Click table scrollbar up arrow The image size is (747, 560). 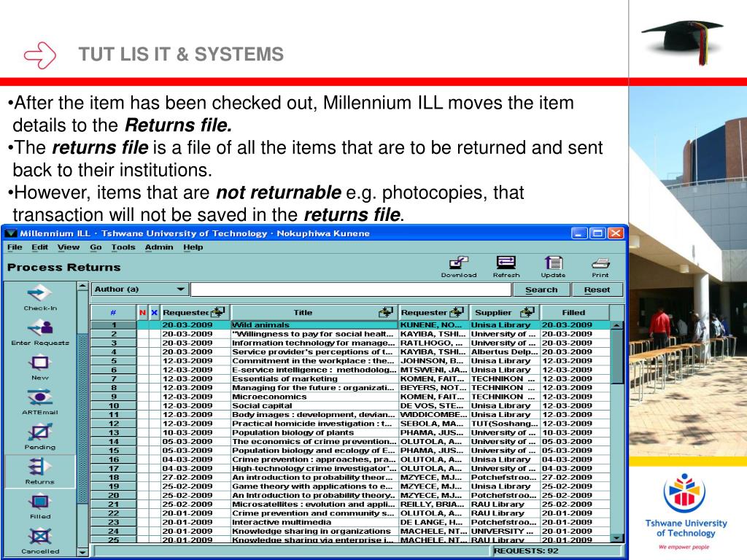point(617,325)
